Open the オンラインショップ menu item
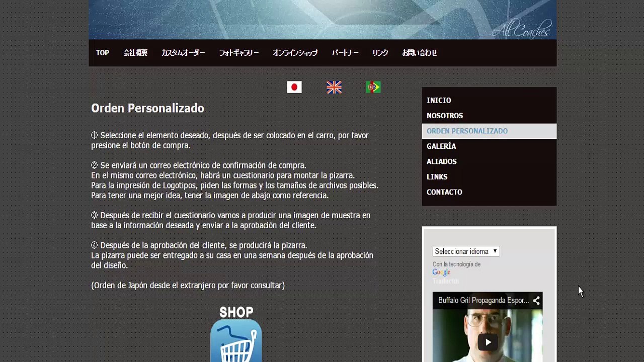The image size is (644, 362). pos(295,53)
